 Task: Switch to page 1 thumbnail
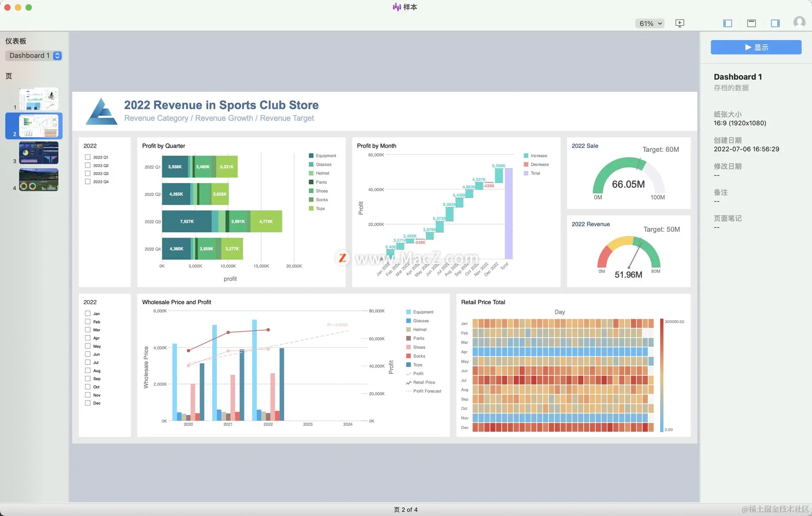coord(38,99)
